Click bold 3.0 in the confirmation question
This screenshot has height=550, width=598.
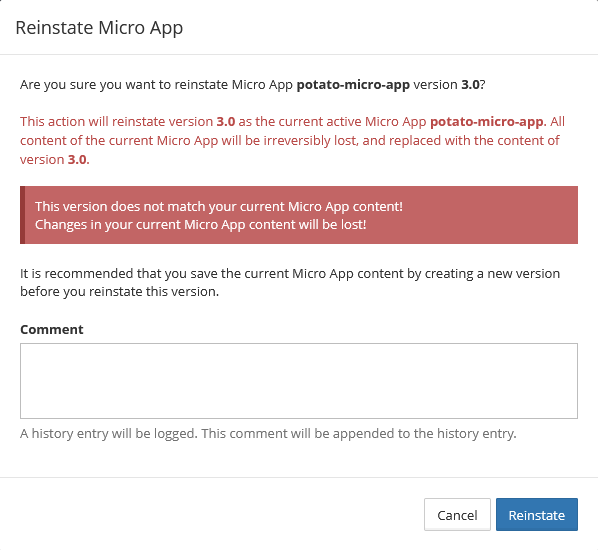click(470, 85)
